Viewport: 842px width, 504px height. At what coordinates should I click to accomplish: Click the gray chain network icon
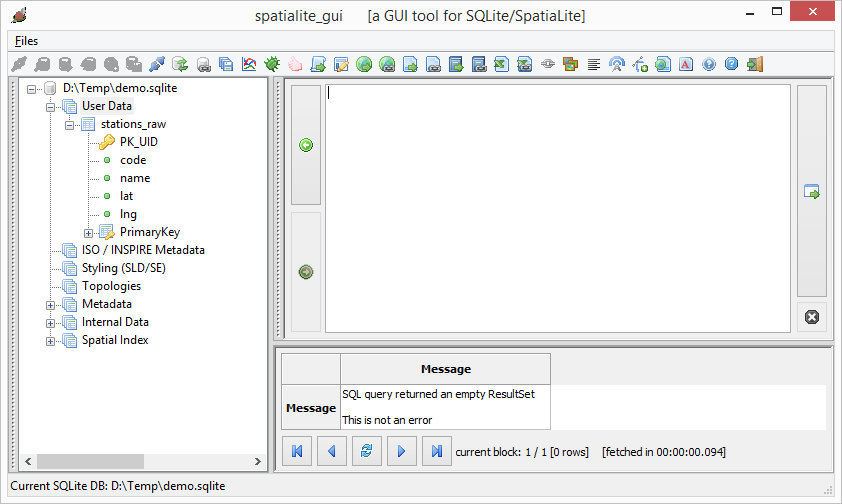pos(548,64)
